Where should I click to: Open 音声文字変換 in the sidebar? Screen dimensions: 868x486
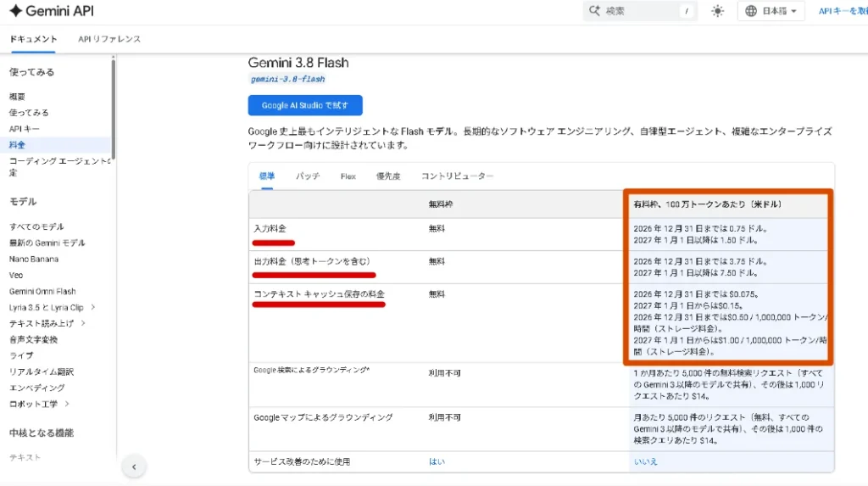pos(33,339)
